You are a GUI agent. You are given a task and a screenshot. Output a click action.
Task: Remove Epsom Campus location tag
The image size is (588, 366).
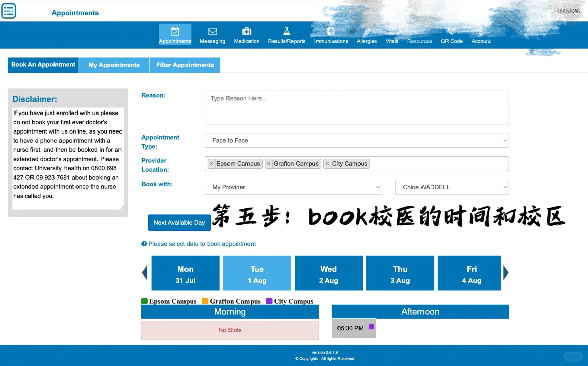(212, 164)
